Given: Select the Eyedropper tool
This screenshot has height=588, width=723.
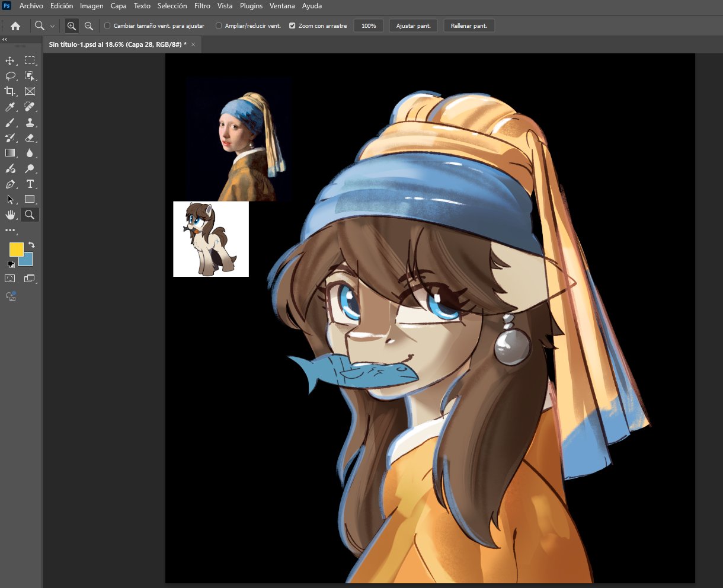Looking at the screenshot, I should coord(10,107).
